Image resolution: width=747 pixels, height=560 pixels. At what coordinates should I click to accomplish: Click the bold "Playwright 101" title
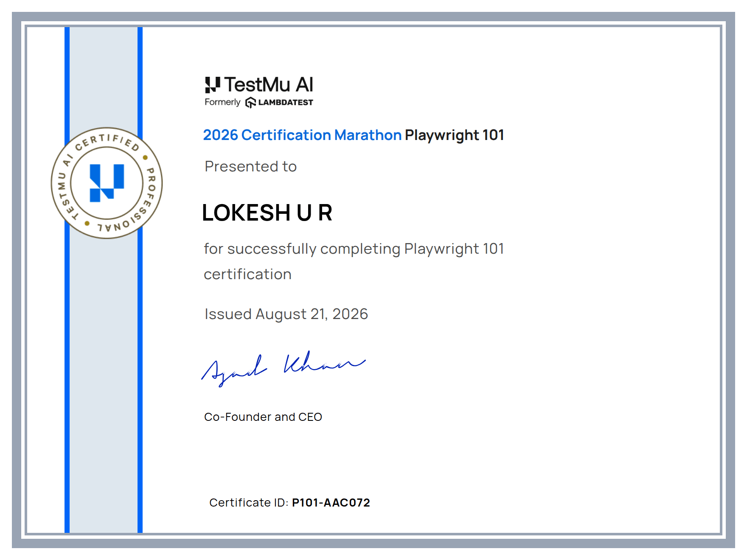point(455,135)
